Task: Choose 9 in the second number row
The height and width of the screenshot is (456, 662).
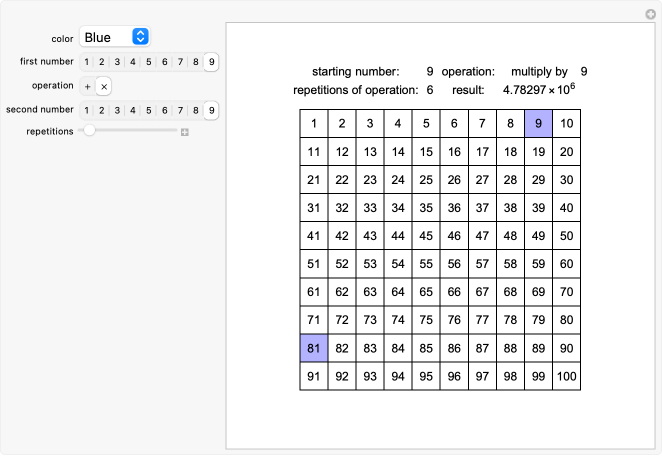Action: coord(212,111)
